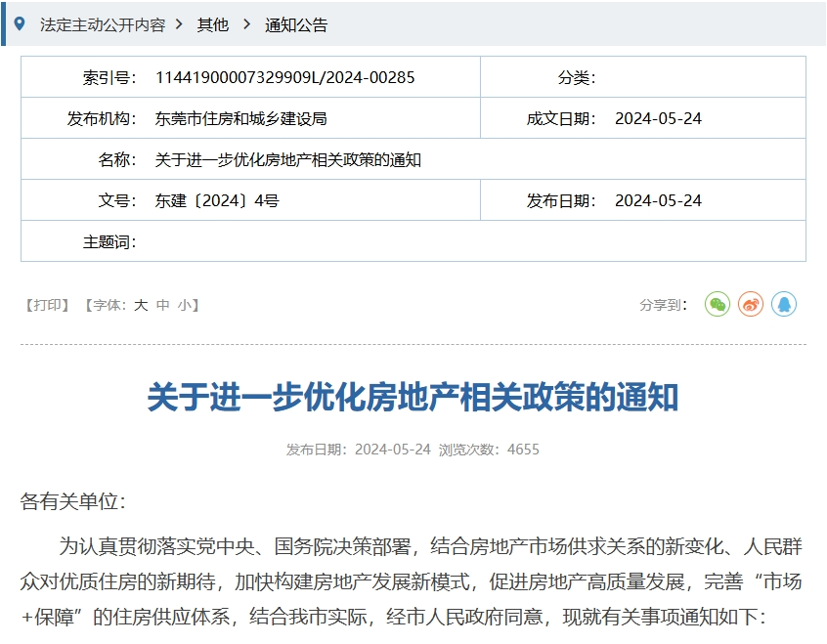Open the 法定主动公开内容 breadcrumb link
This screenshot has width=827, height=644.
[102, 24]
